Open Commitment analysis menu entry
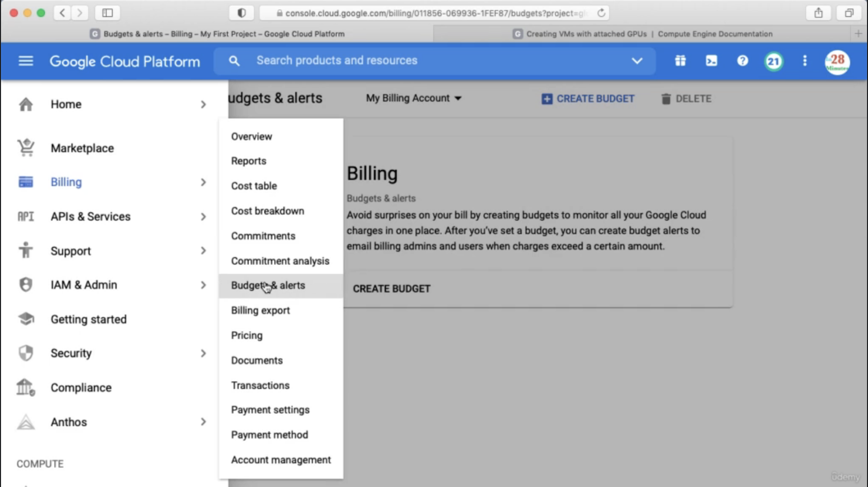 (x=281, y=261)
